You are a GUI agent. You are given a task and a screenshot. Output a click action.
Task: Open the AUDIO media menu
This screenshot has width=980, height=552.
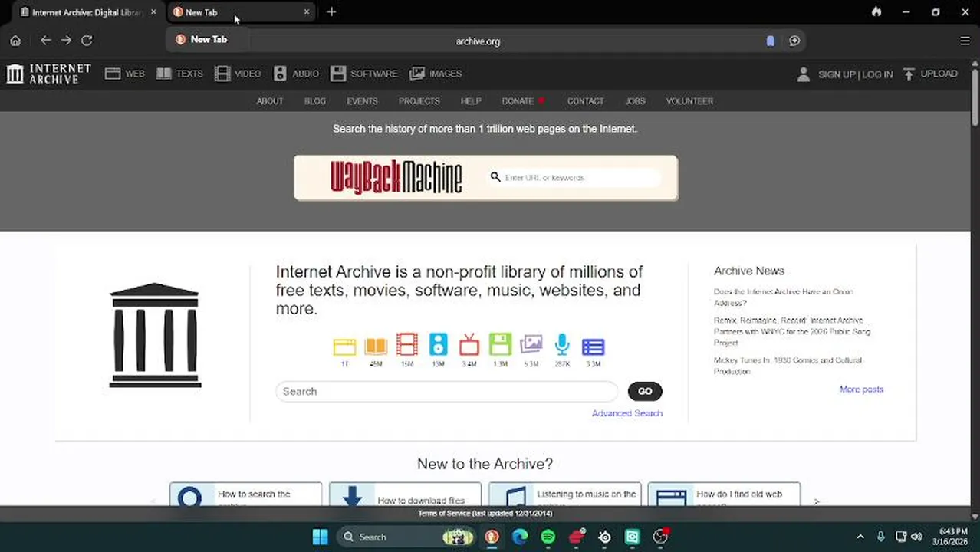[296, 74]
